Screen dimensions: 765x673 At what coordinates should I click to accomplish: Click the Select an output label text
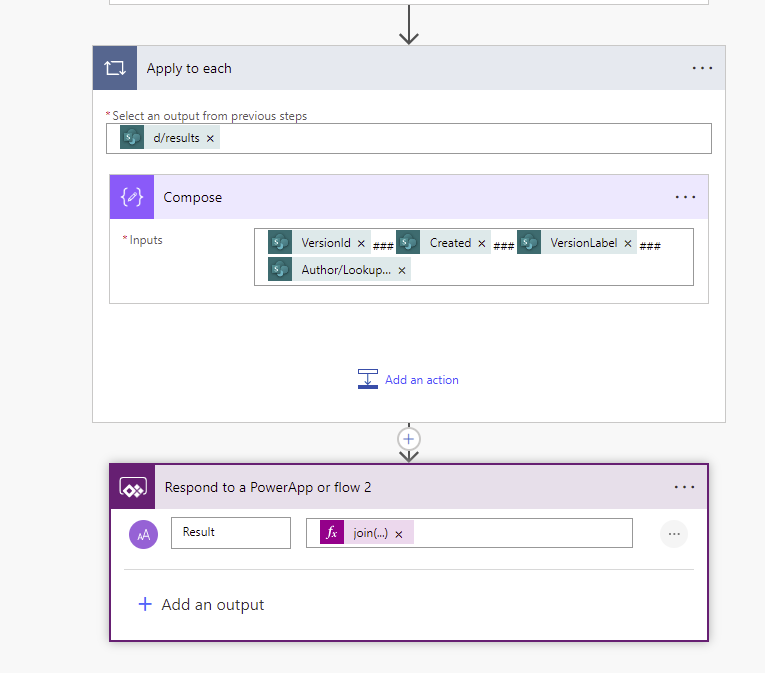(x=209, y=116)
